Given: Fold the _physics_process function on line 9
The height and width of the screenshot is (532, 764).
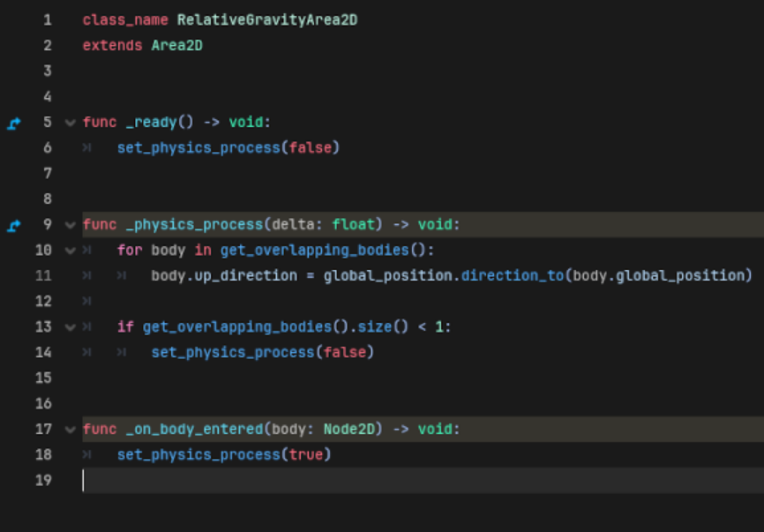Looking at the screenshot, I should point(70,225).
